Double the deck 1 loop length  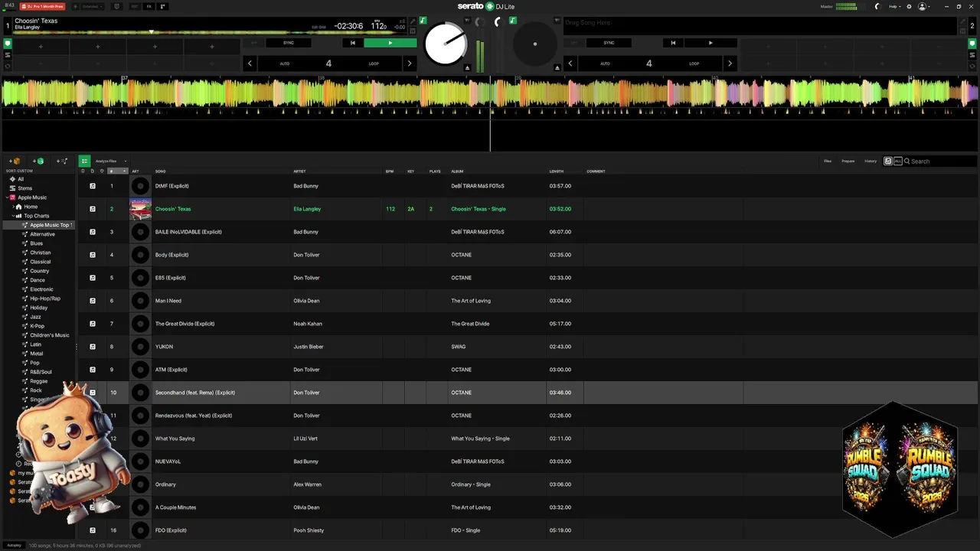pos(409,64)
